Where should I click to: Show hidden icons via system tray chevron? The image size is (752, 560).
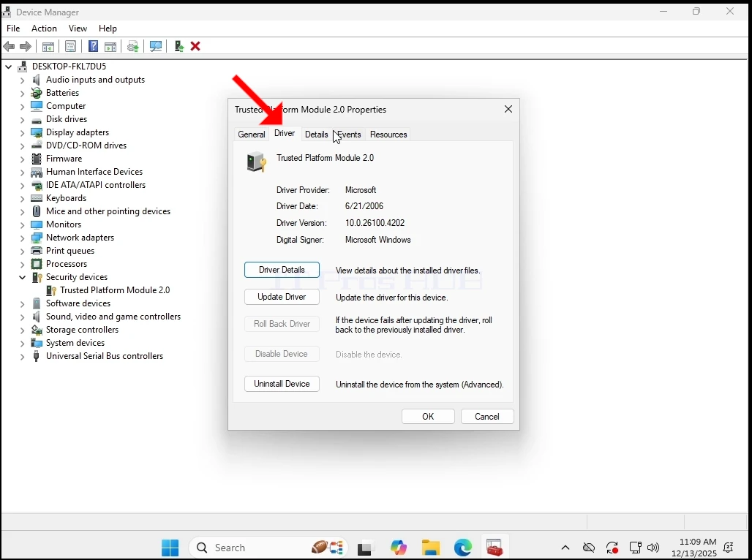[x=565, y=548]
